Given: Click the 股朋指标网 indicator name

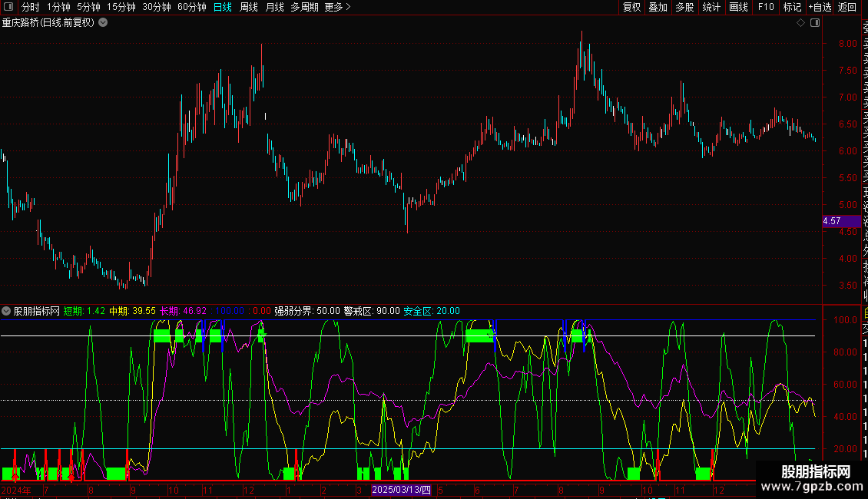Looking at the screenshot, I should 37,311.
